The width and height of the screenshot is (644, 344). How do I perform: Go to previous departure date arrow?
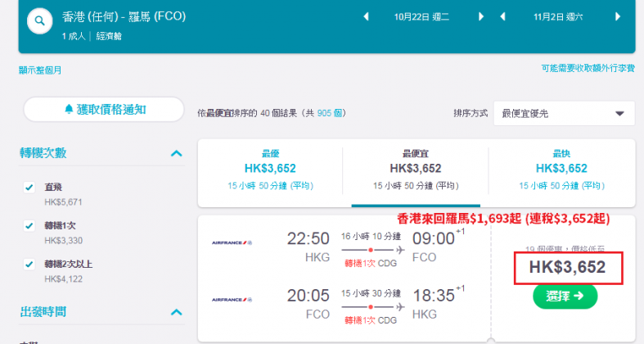pyautogui.click(x=367, y=17)
